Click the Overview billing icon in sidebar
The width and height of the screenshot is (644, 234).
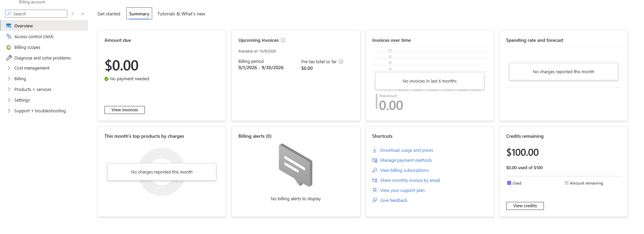click(x=9, y=26)
